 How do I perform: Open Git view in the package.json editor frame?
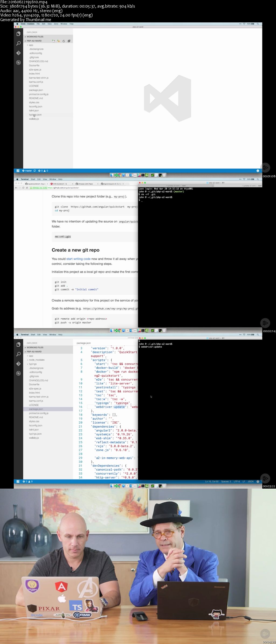[x=18, y=364]
